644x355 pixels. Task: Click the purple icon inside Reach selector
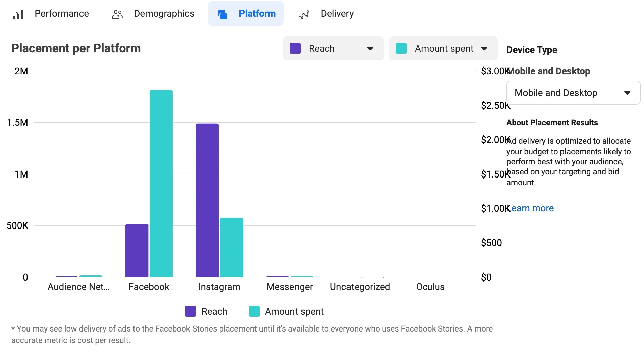coord(295,48)
